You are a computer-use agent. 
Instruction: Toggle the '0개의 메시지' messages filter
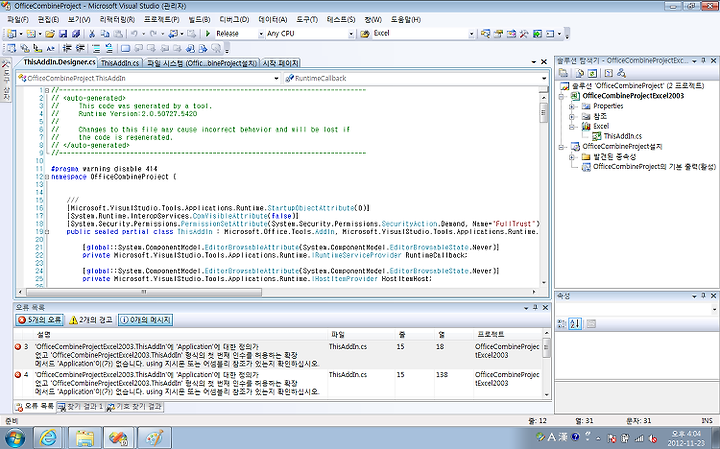(x=146, y=320)
